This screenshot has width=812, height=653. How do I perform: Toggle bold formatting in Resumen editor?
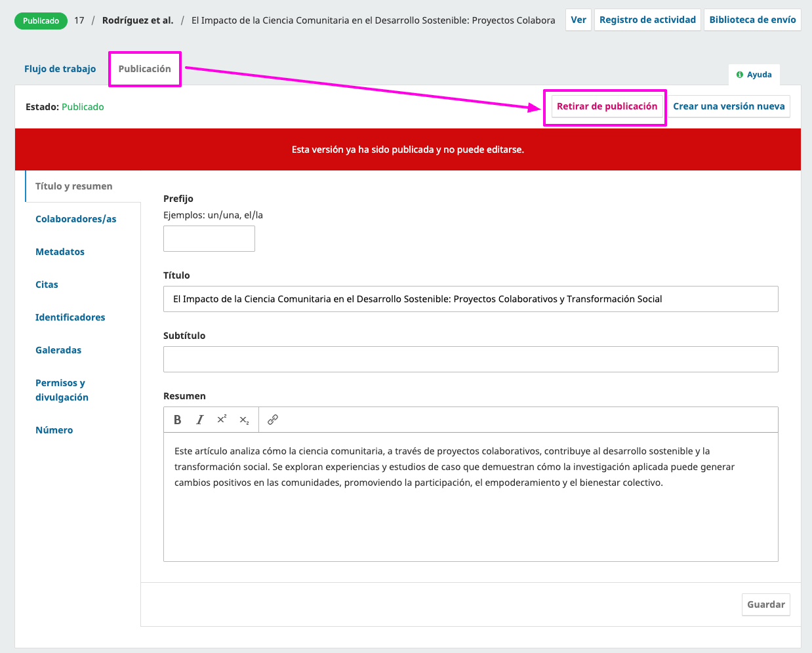point(177,420)
